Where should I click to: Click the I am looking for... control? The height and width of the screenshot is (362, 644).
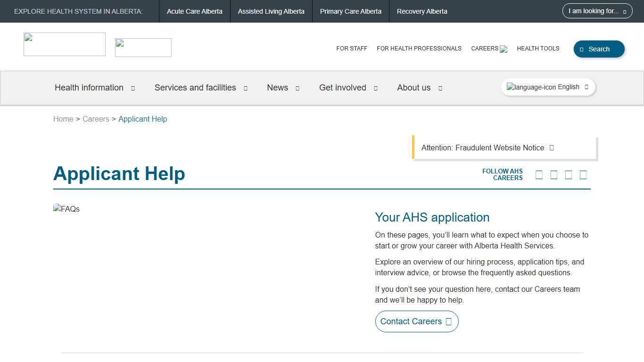pos(597,10)
